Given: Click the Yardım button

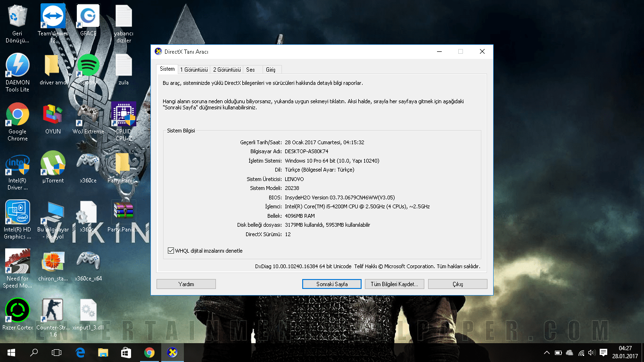Looking at the screenshot, I should (x=186, y=284).
